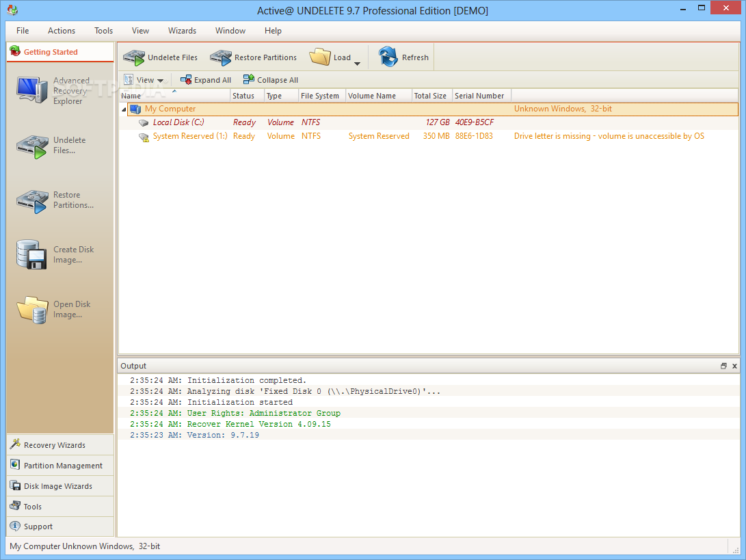Click the application logo in title bar
746x560 pixels.
12,10
